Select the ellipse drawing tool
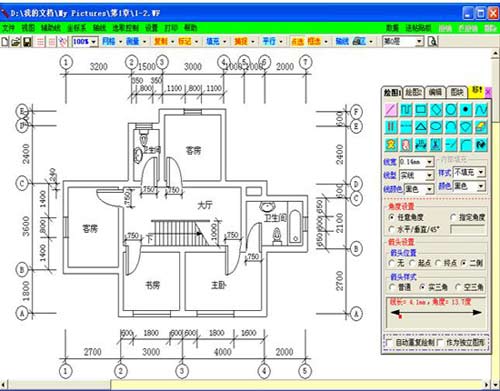This screenshot has width=500, height=391. point(436,127)
